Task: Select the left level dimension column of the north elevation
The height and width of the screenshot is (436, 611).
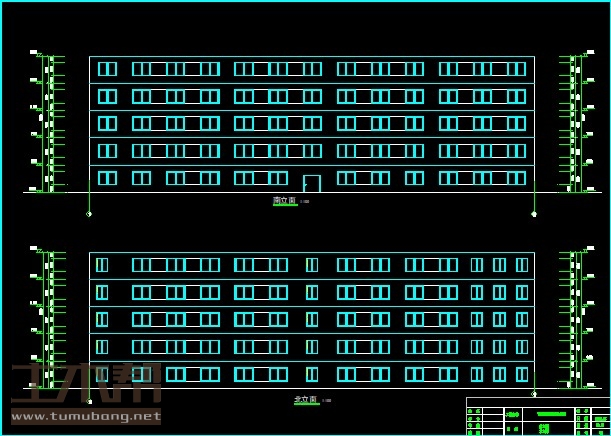Action: tap(46, 320)
